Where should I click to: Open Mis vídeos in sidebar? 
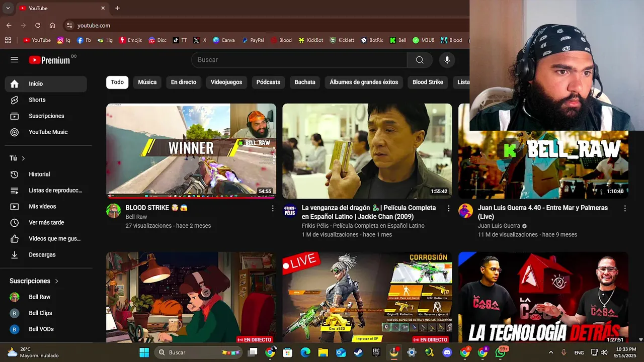click(46, 207)
